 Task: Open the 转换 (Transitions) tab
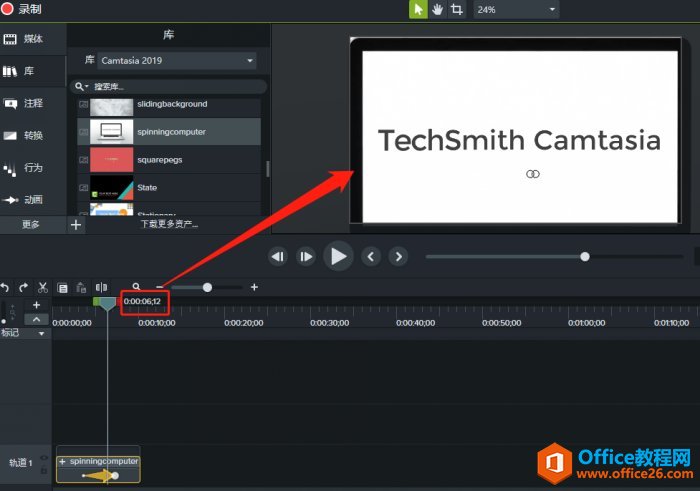(x=33, y=136)
